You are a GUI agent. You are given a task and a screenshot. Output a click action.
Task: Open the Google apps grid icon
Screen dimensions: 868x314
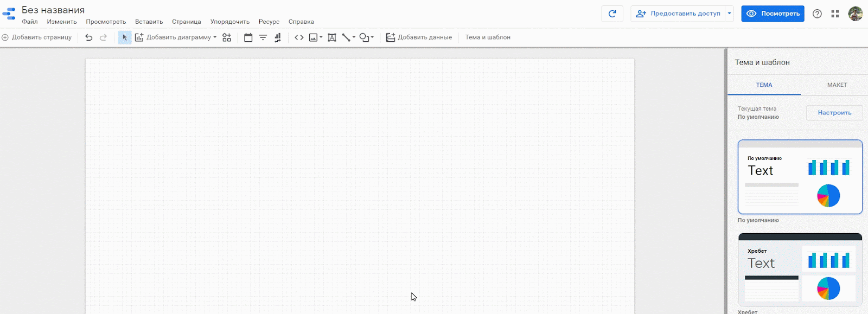click(x=835, y=14)
